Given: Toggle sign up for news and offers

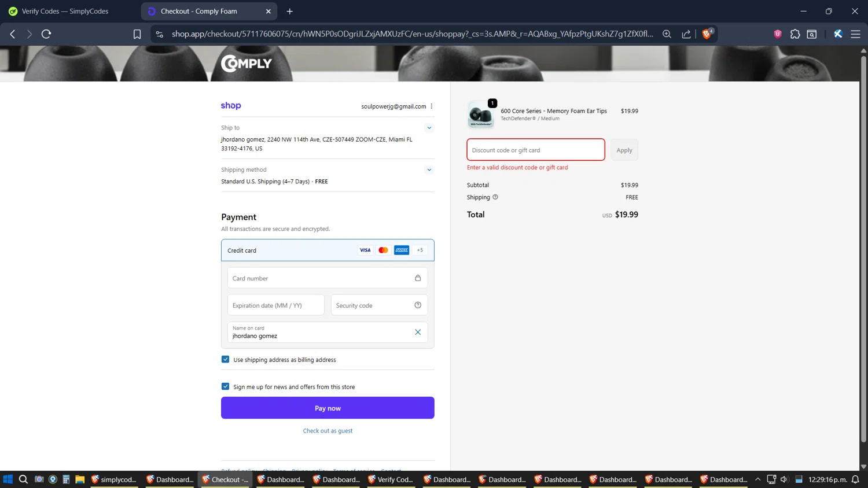Looking at the screenshot, I should pyautogui.click(x=226, y=387).
